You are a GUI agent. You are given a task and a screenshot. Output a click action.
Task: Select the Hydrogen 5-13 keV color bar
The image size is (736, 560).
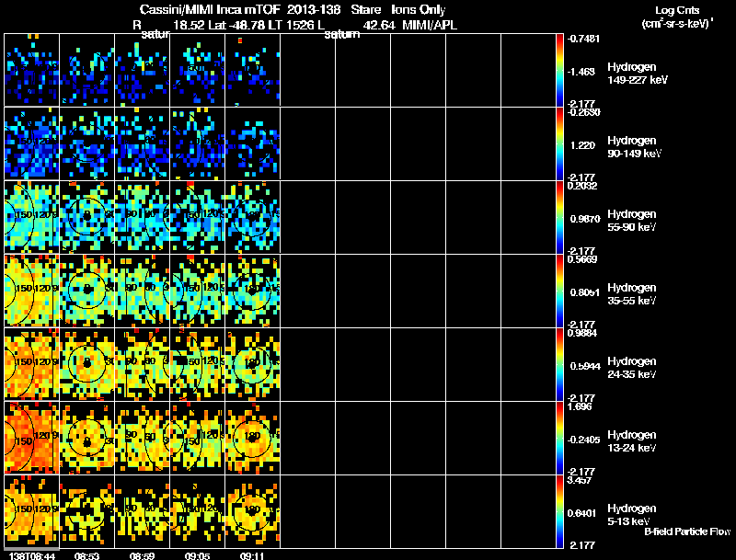click(560, 512)
